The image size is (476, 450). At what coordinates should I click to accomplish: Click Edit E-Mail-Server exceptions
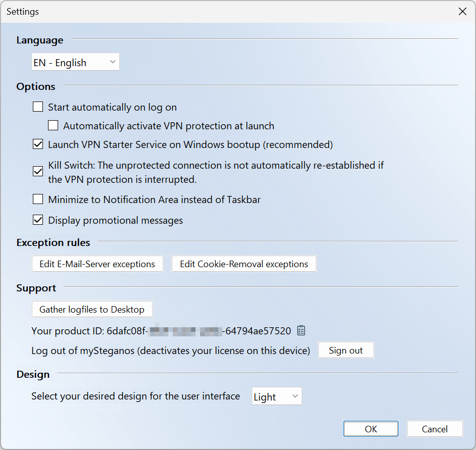pyautogui.click(x=97, y=264)
